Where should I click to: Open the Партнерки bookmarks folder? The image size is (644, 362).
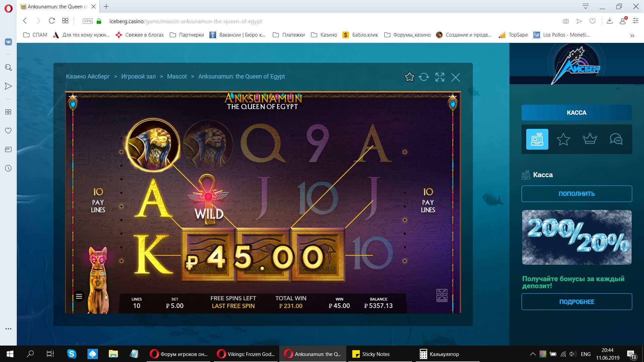(187, 35)
